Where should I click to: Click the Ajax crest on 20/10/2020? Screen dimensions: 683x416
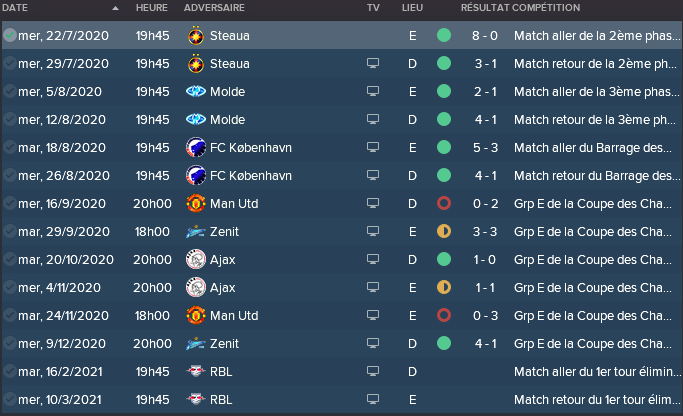[196, 260]
